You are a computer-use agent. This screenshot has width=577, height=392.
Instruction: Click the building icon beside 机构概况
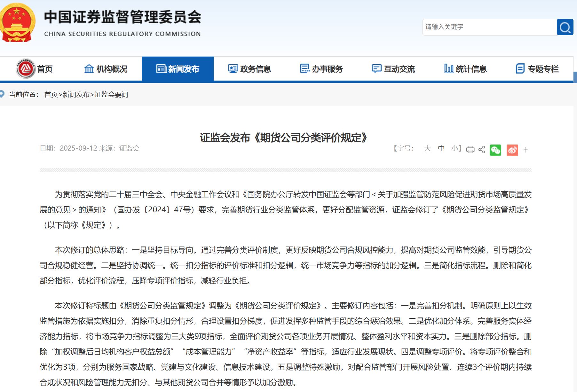pos(89,69)
